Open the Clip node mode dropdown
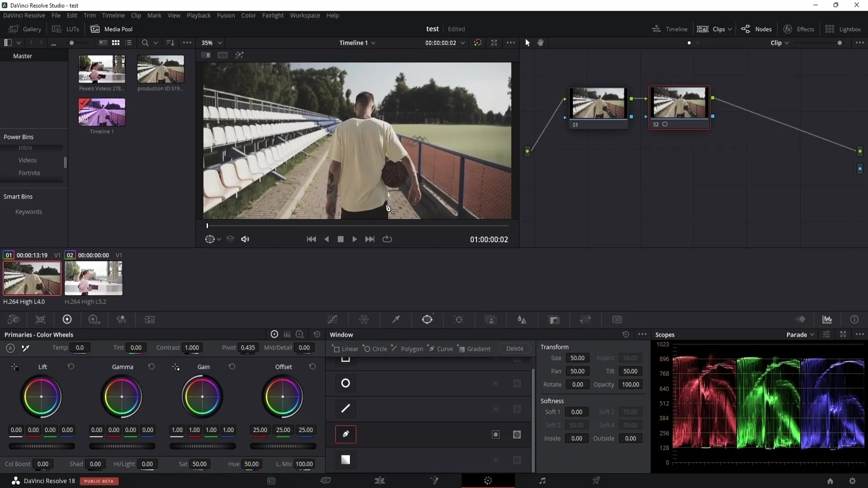The image size is (868, 488). [x=780, y=42]
